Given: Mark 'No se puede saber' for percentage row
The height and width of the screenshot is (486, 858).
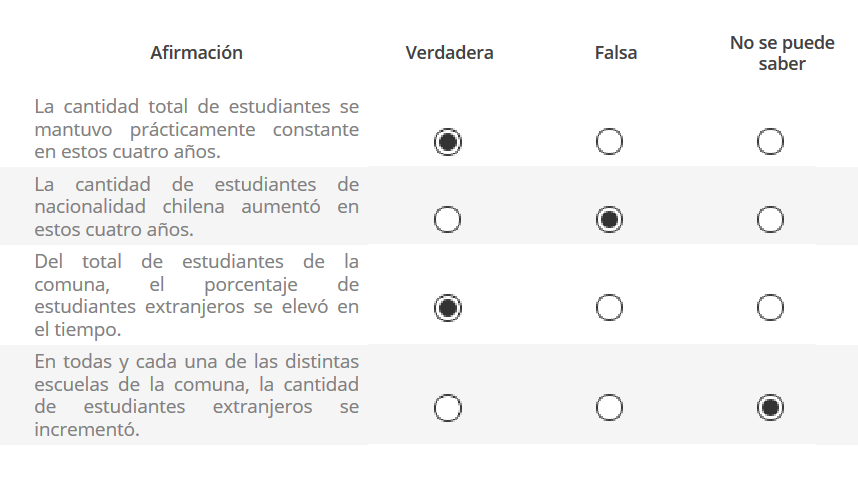Looking at the screenshot, I should click(x=770, y=308).
